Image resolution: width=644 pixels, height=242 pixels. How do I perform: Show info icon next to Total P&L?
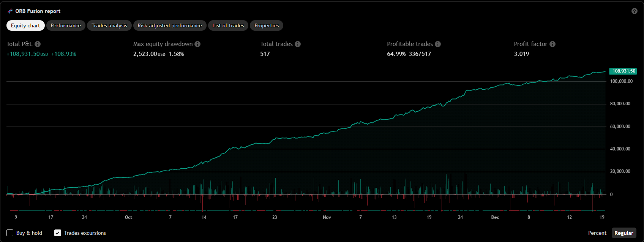pos(38,44)
